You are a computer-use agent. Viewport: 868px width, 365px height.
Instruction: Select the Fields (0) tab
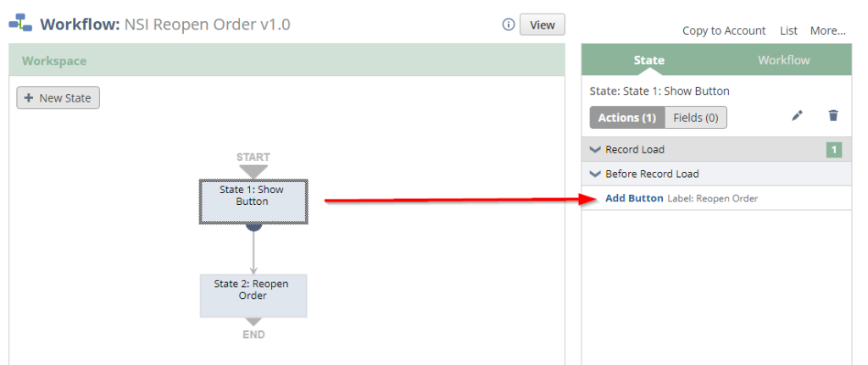pyautogui.click(x=696, y=118)
